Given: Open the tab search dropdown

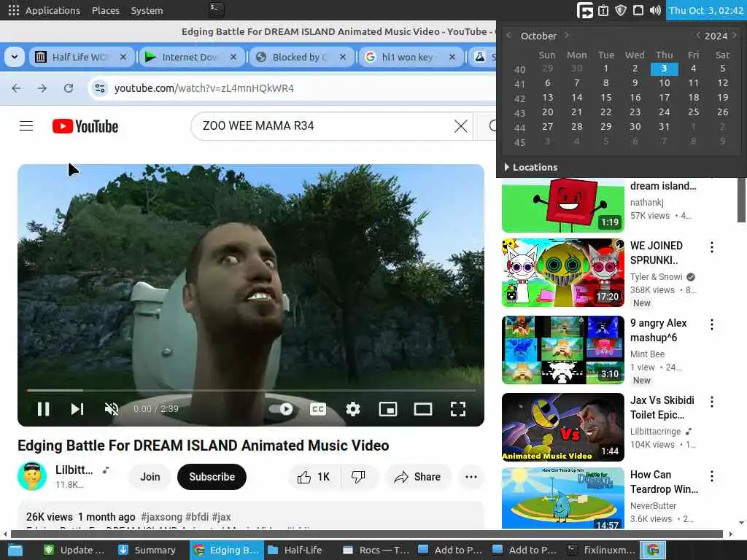Looking at the screenshot, I should coord(15,57).
